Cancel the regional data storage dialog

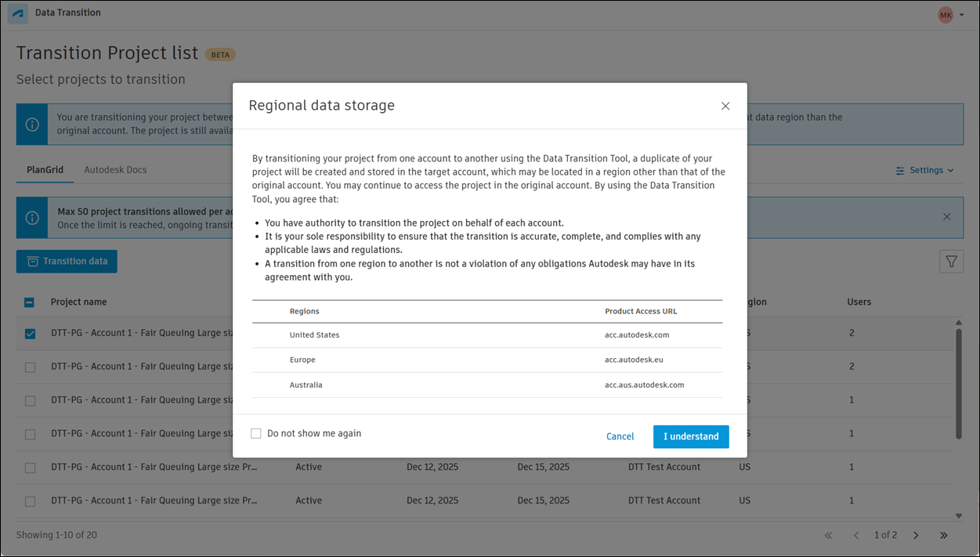[620, 436]
